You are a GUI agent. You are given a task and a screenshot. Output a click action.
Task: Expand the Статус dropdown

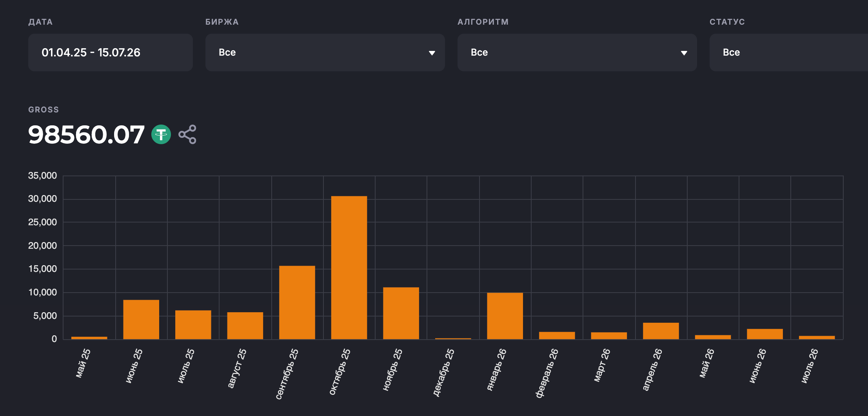point(789,52)
